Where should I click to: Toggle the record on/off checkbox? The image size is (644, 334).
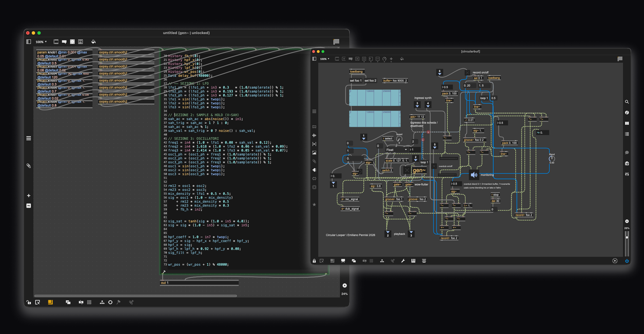(468, 72)
